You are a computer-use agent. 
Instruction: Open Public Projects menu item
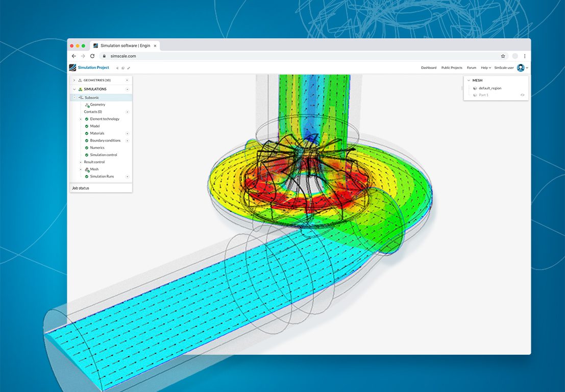coord(452,68)
